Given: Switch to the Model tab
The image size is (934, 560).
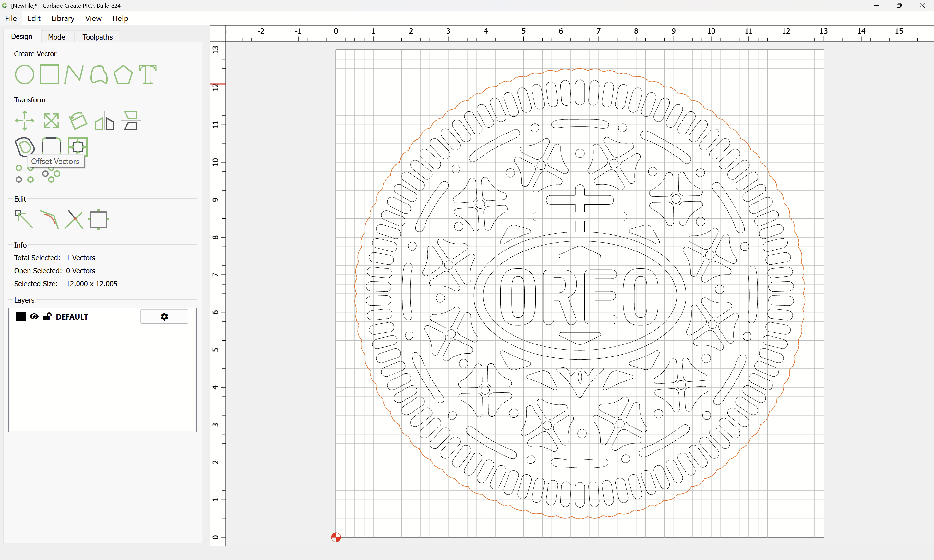Looking at the screenshot, I should click(57, 37).
